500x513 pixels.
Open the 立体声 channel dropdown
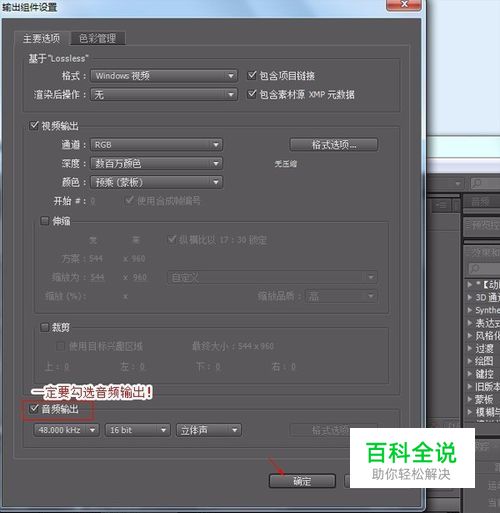tap(209, 430)
